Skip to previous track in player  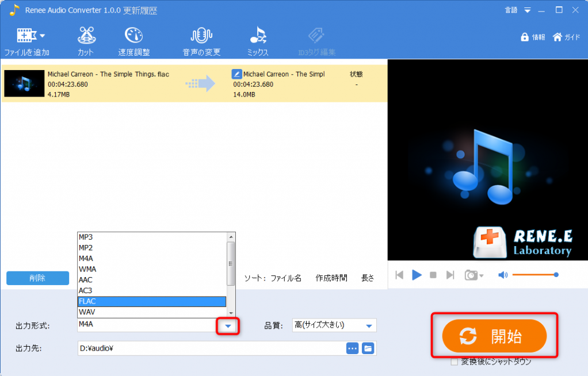click(399, 275)
